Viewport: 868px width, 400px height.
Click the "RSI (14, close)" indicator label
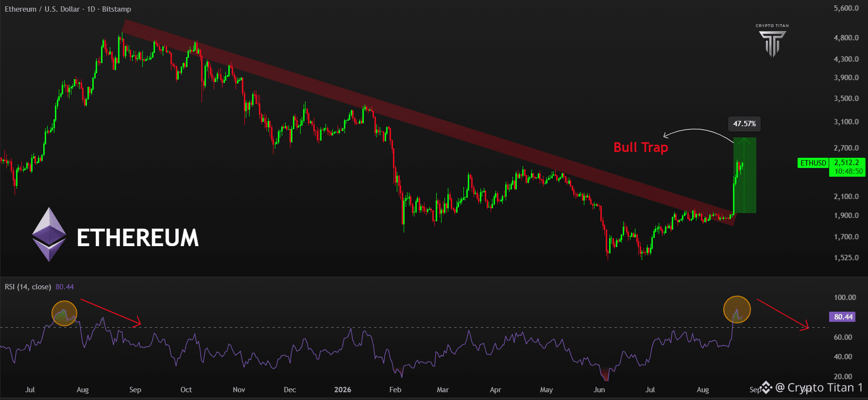pyautogui.click(x=28, y=287)
